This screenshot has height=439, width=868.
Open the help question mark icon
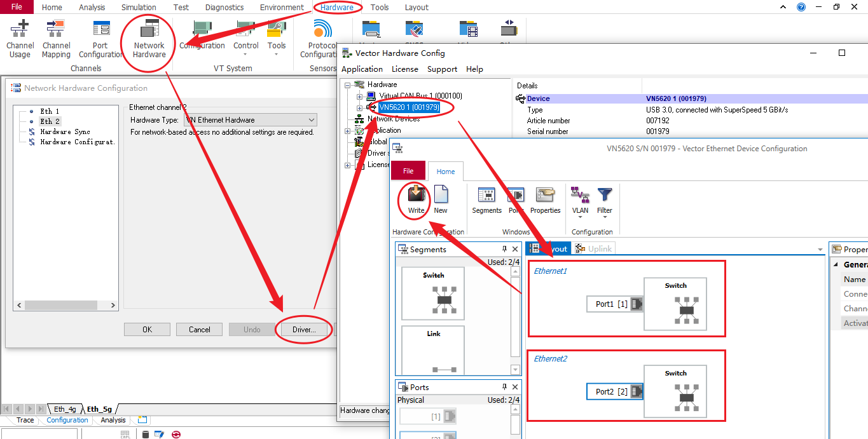(801, 7)
